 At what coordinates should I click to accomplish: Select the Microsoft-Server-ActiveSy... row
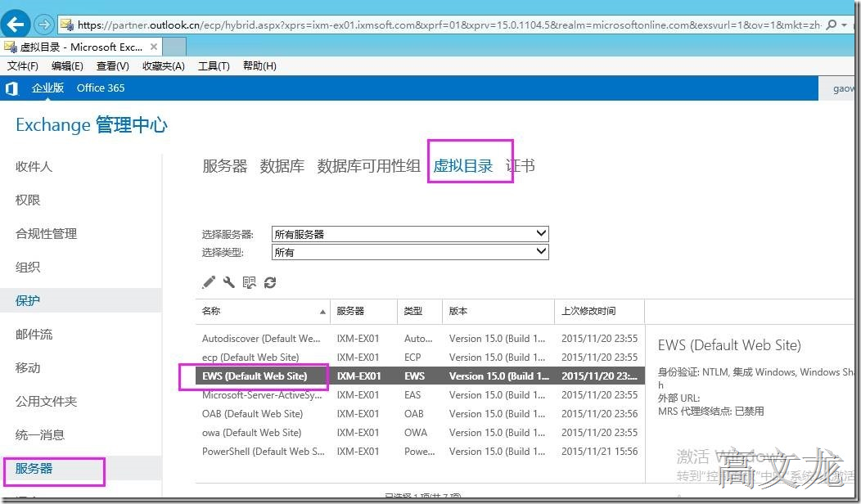[420, 394]
